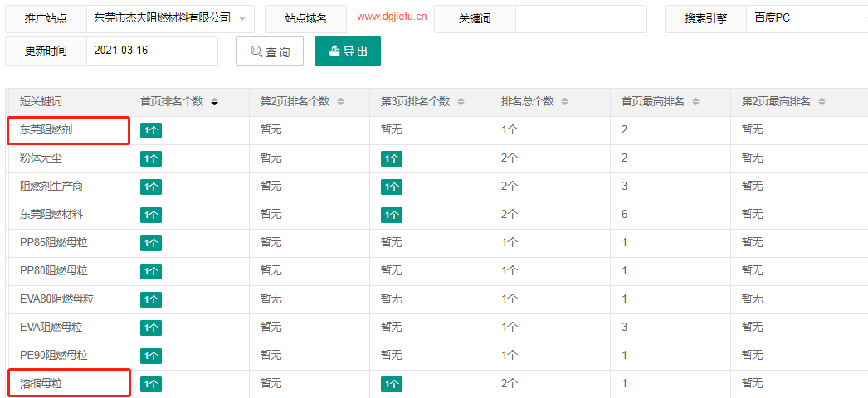
Task: Sort by 第3页排名个数 column
Action: (x=461, y=102)
